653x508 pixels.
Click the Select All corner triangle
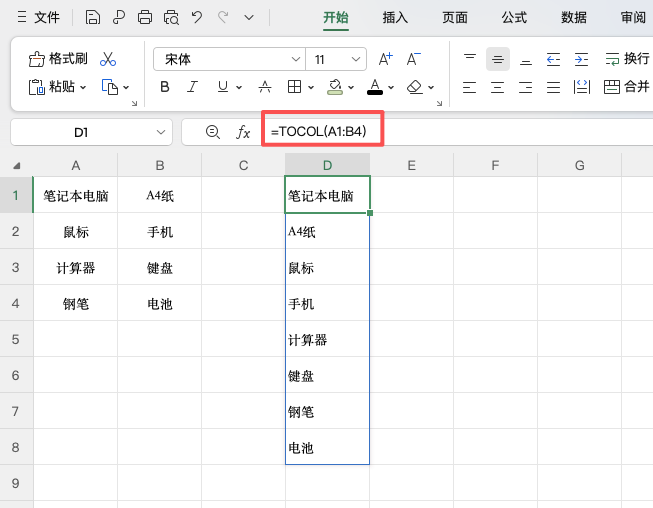tap(17, 166)
